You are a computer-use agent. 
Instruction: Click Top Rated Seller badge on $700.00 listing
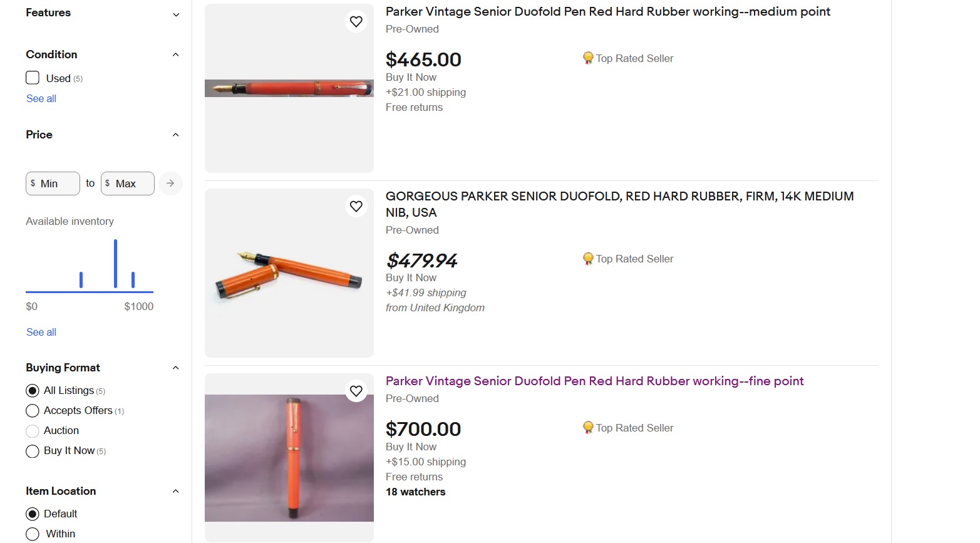[628, 428]
